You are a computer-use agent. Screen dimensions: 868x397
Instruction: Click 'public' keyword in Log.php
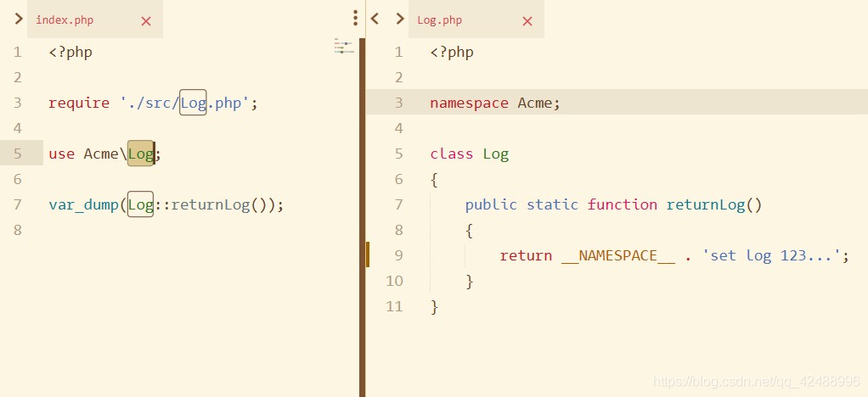click(x=491, y=205)
